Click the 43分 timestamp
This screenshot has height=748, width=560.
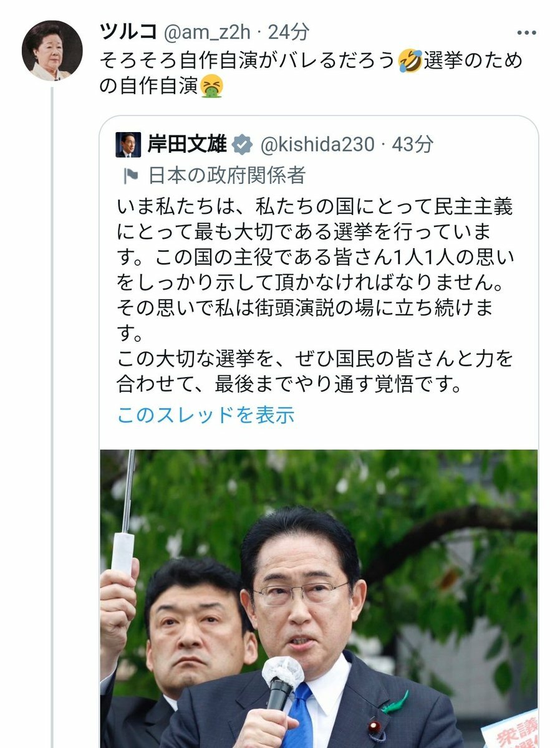(x=412, y=145)
